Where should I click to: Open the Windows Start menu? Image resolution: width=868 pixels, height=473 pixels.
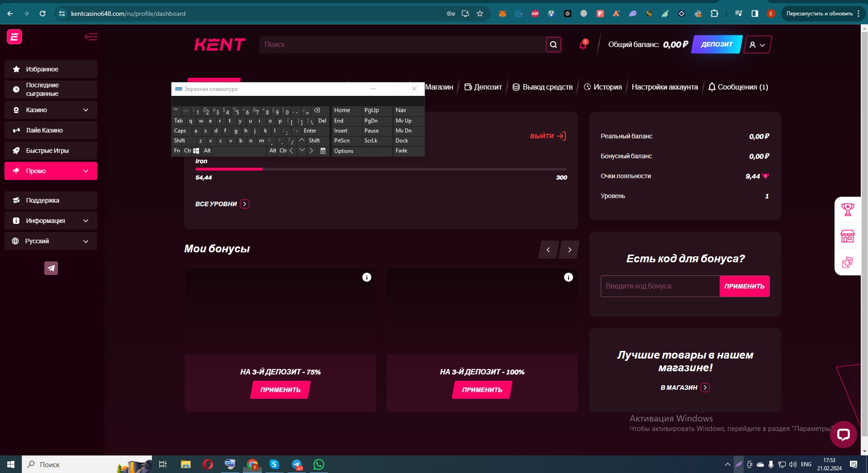[x=11, y=464]
